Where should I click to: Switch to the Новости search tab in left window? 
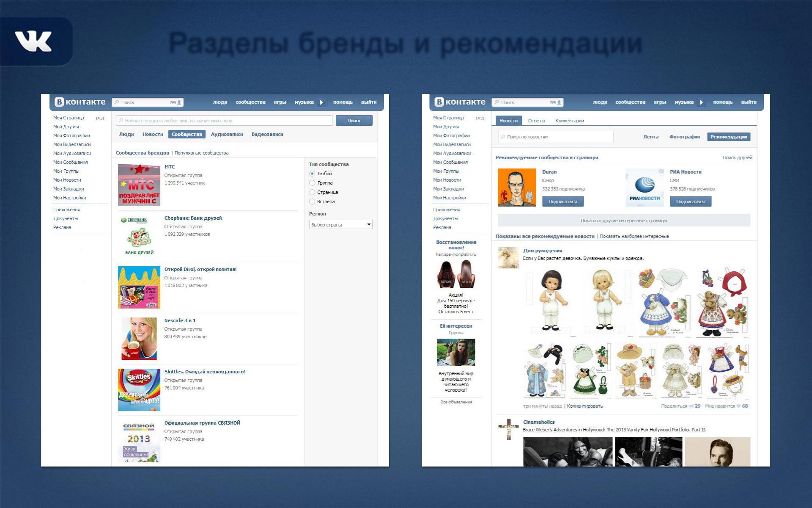(x=153, y=134)
